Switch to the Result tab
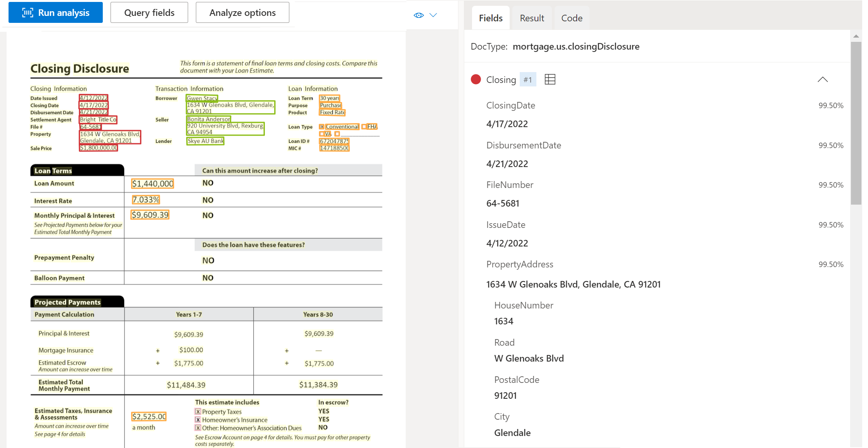 [x=531, y=18]
